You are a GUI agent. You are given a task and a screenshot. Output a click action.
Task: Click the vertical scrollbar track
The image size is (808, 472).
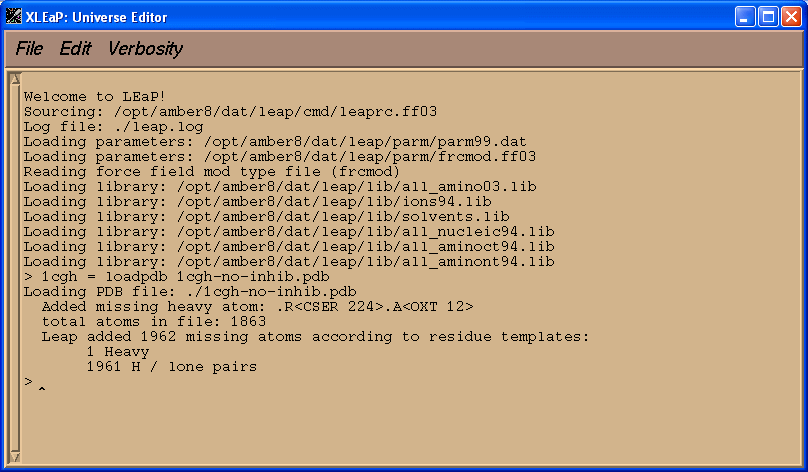pos(15,268)
